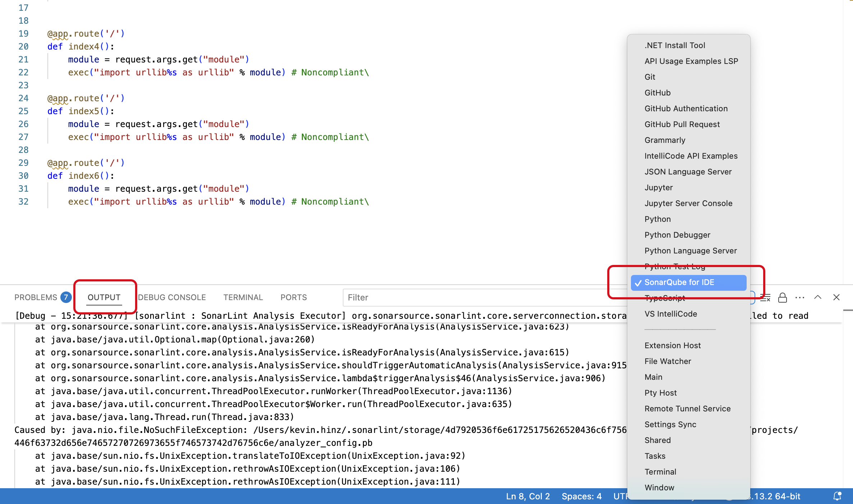Image resolution: width=853 pixels, height=504 pixels.
Task: Change indentation via Spaces: 4
Action: [x=582, y=496]
